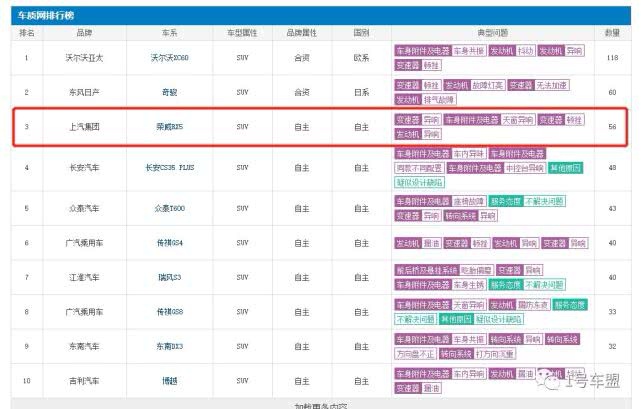The height and width of the screenshot is (409, 641).
Task: Click complaint count 33 for 传祺GS8
Action: [612, 312]
